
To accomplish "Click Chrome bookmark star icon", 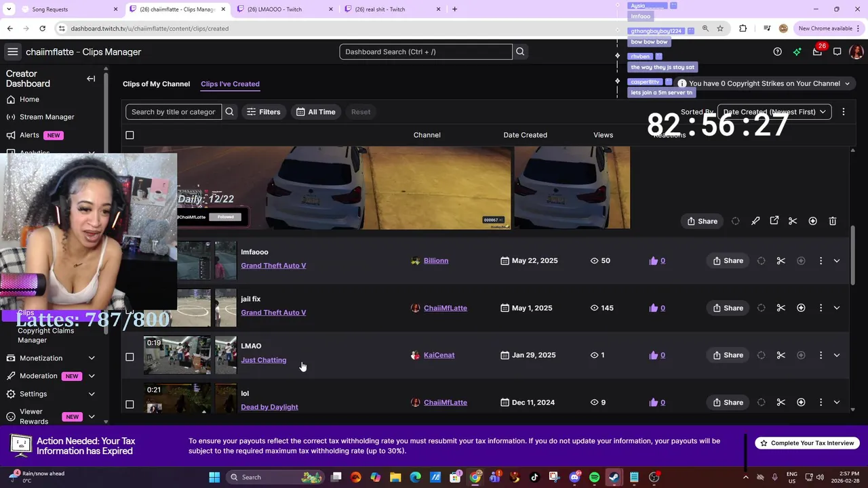I will click(720, 28).
